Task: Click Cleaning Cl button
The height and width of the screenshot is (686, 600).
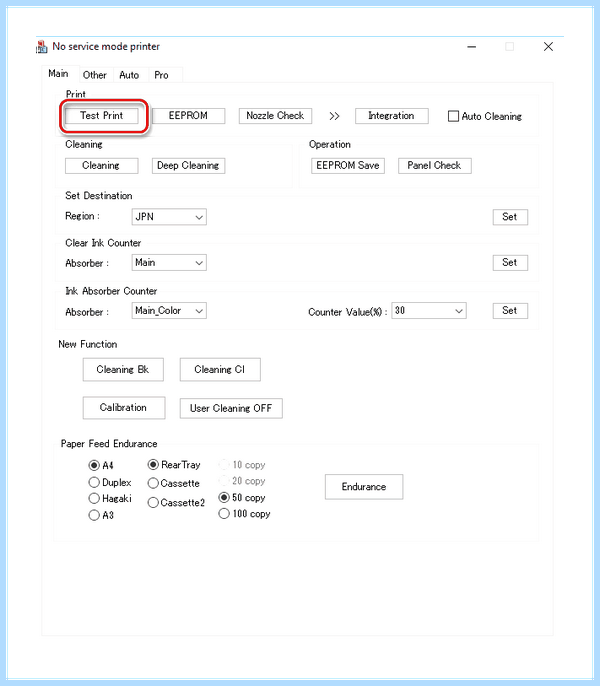Action: point(220,370)
